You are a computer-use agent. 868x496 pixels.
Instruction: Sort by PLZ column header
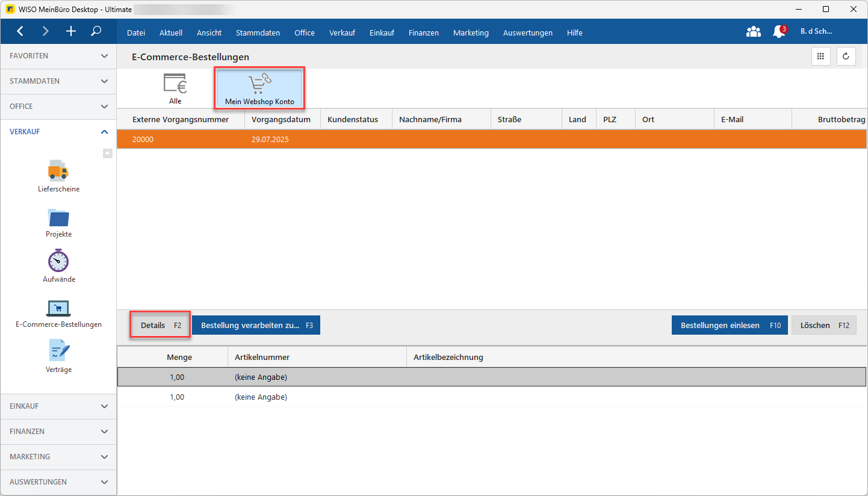click(x=616, y=119)
